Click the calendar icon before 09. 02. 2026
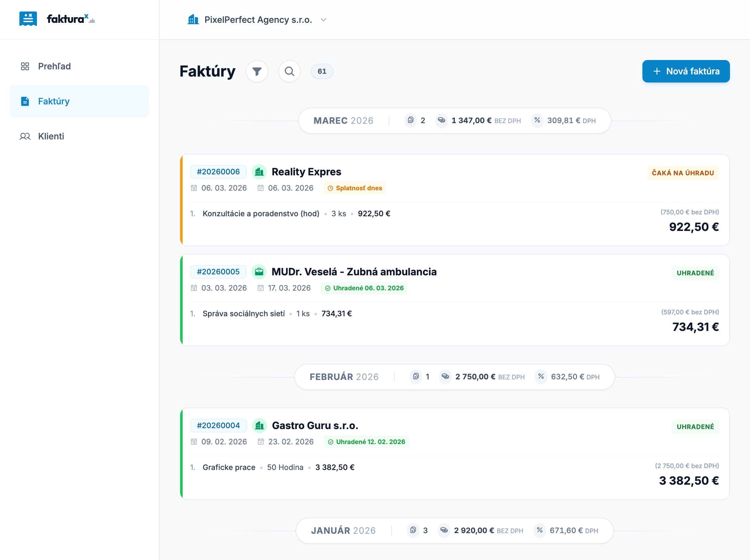 click(x=194, y=442)
